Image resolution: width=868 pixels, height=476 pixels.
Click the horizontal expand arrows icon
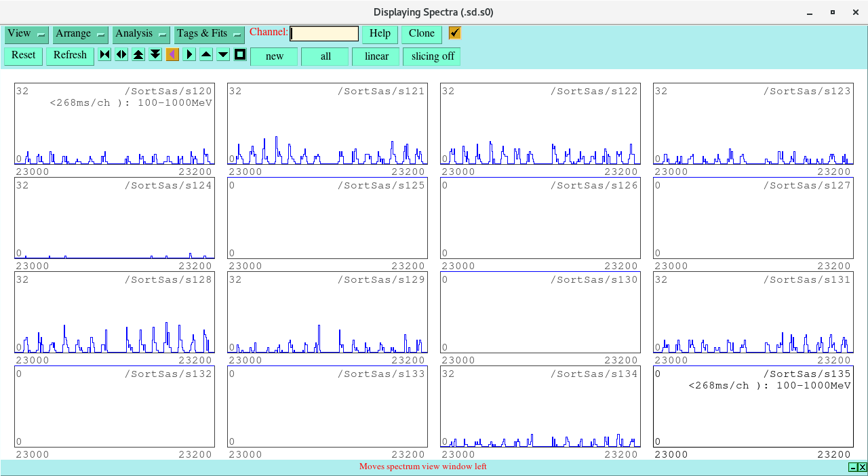[121, 55]
